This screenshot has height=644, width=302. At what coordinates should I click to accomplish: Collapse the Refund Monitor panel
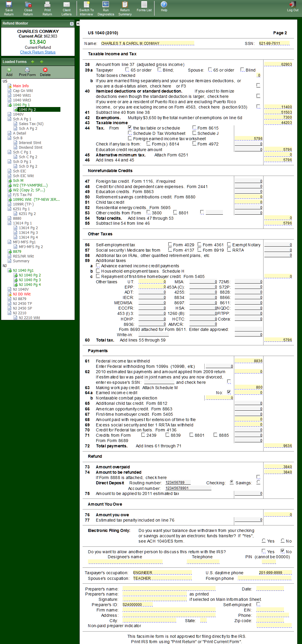pos(72,24)
